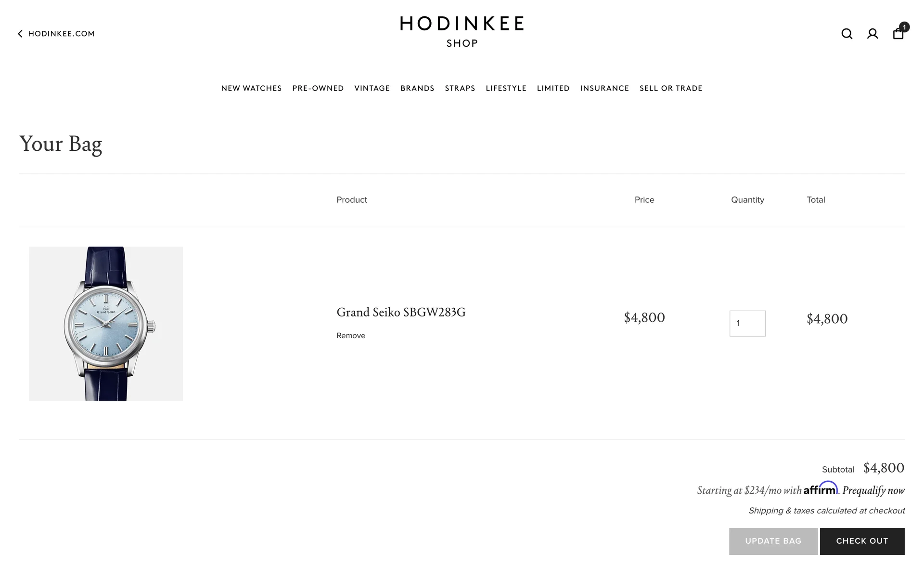
Task: Click the Hodinkee Shop logo
Action: (462, 32)
